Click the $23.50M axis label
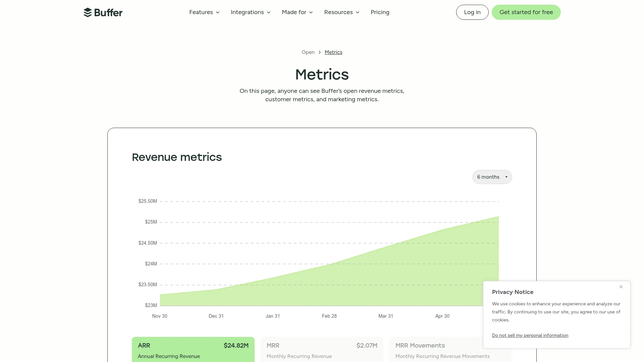Viewport: 644px width, 362px height. (148, 285)
